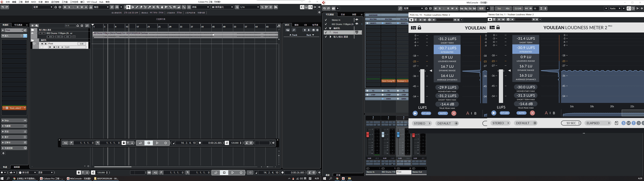Click the 002 Drums channel white fader handle
This screenshot has width=644, height=181.
tap(383, 135)
